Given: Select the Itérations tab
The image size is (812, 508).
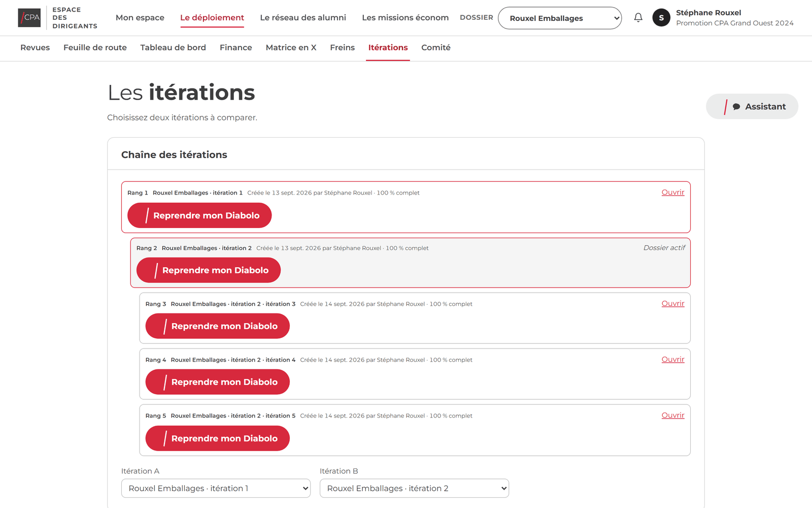Looking at the screenshot, I should point(388,48).
